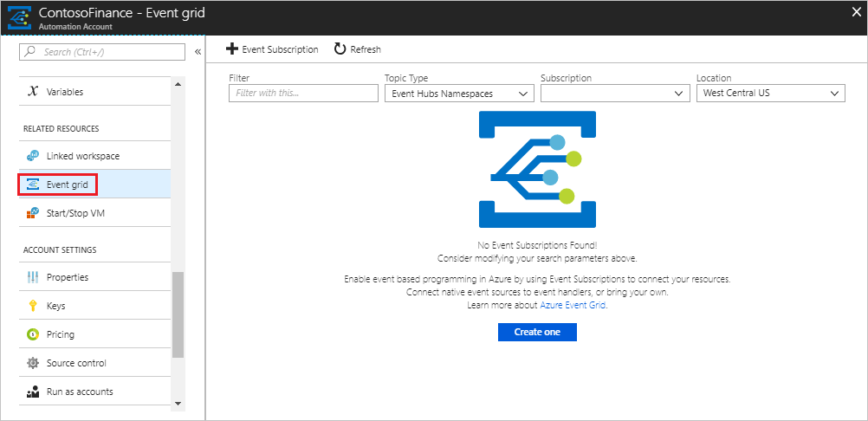Click the search magnifier icon
Viewport: 868px width, 421px height.
point(32,52)
